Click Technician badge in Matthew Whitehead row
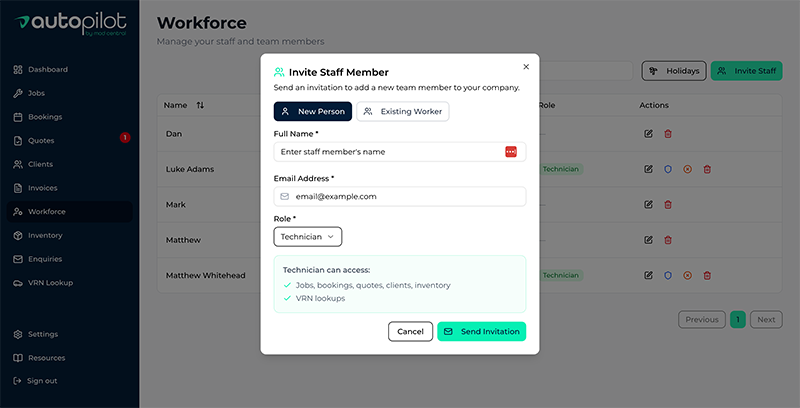The height and width of the screenshot is (408, 800). (x=561, y=275)
